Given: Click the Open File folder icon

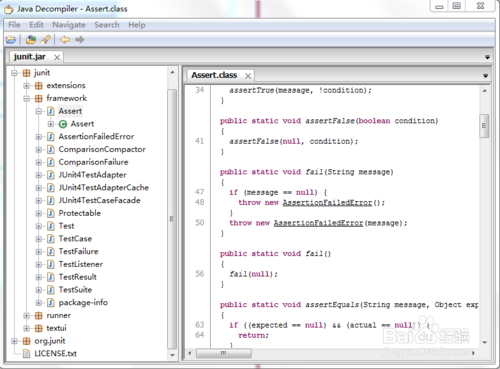Looking at the screenshot, I should tap(11, 40).
